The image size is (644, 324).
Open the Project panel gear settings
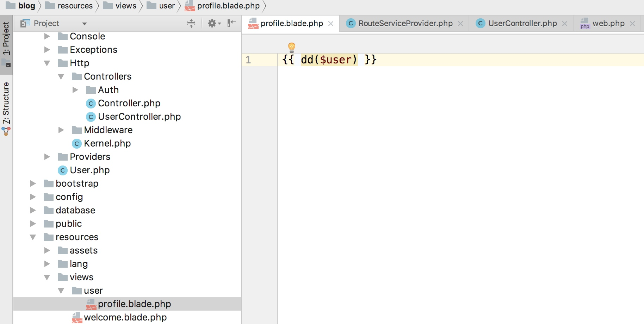coord(214,23)
